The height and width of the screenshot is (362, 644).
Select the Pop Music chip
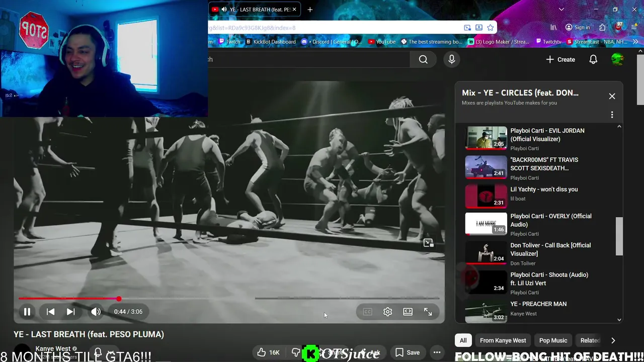553,340
